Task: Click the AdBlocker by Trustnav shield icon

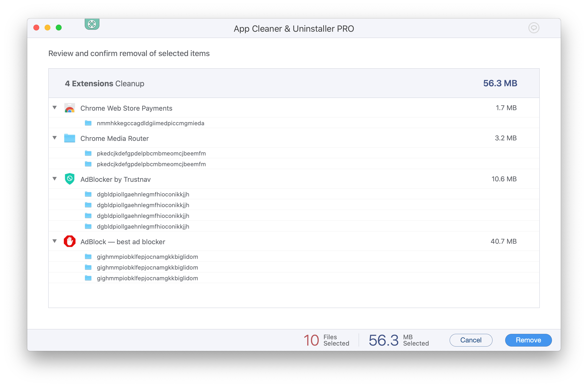Action: [70, 179]
